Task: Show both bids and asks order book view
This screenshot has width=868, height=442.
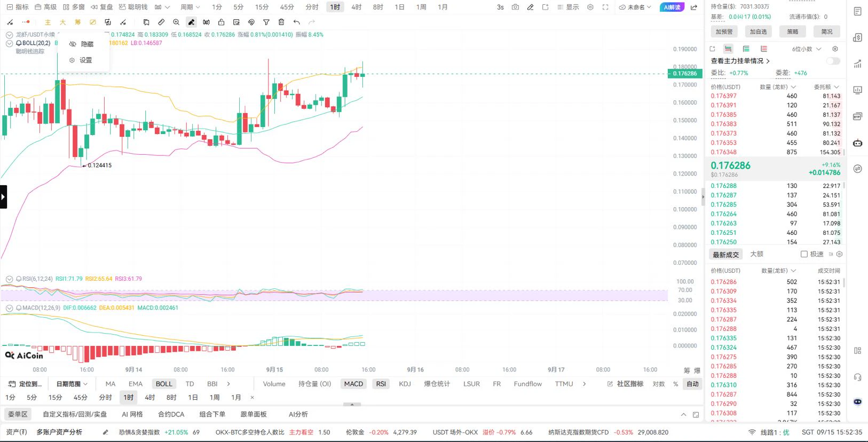Action: tap(728, 49)
